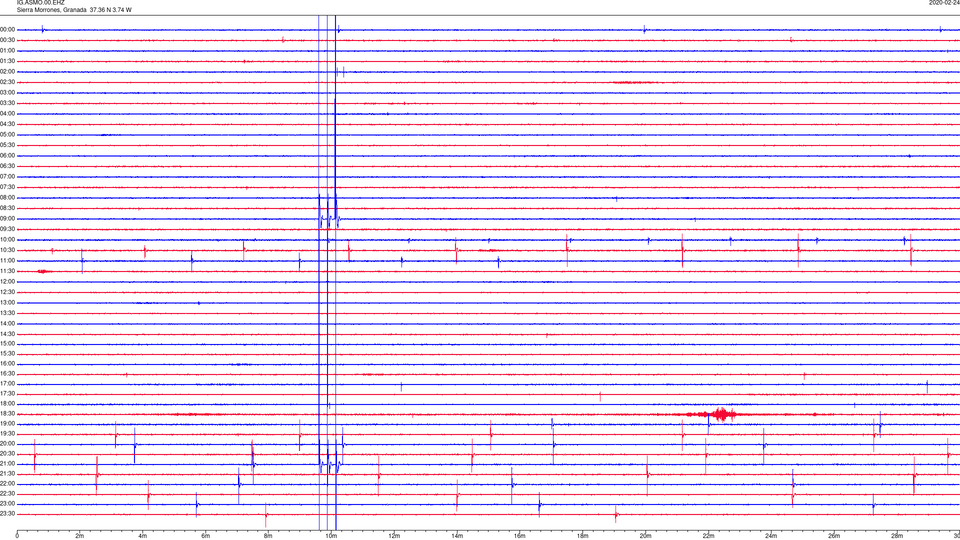Select the 22:00 time label
960x540 pixels.
click(x=8, y=484)
